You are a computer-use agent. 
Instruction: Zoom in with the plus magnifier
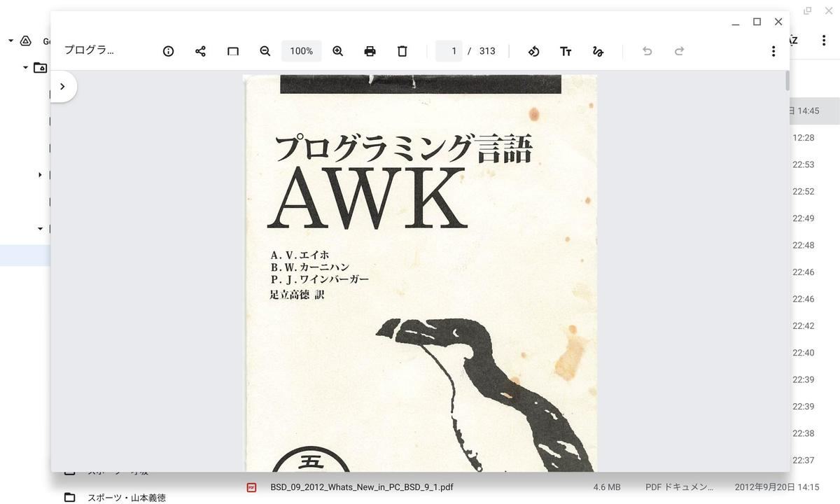click(338, 51)
